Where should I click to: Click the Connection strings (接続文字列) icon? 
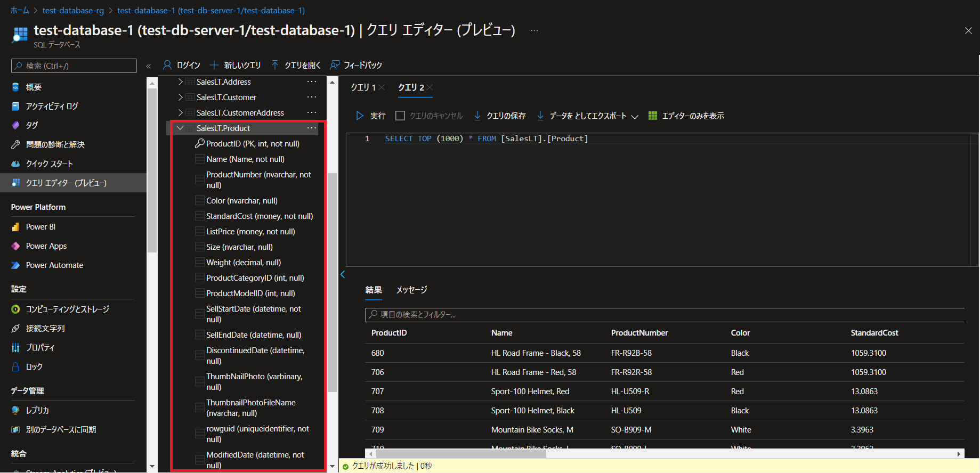click(x=15, y=328)
